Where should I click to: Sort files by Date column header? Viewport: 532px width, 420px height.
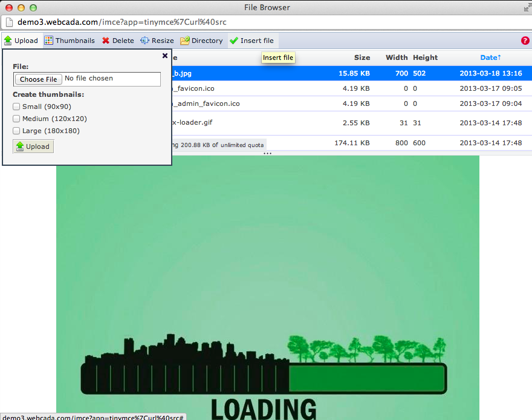(x=490, y=57)
